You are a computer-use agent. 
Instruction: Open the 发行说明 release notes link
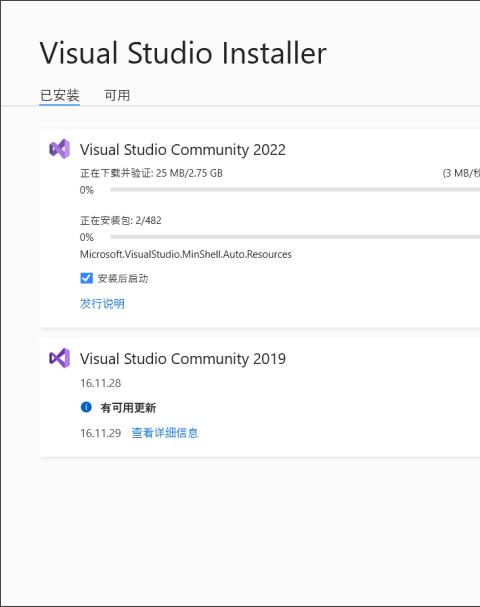click(x=102, y=304)
